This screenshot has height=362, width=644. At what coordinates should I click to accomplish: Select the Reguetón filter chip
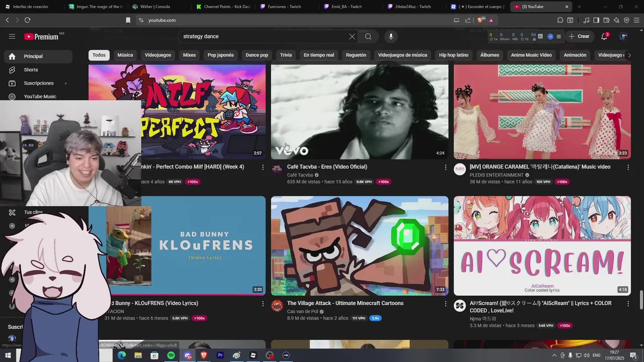356,55
